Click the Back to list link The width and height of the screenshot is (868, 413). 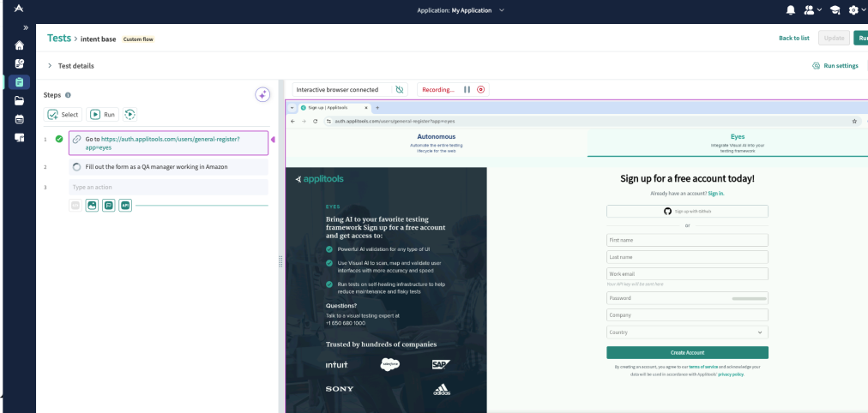pyautogui.click(x=793, y=39)
